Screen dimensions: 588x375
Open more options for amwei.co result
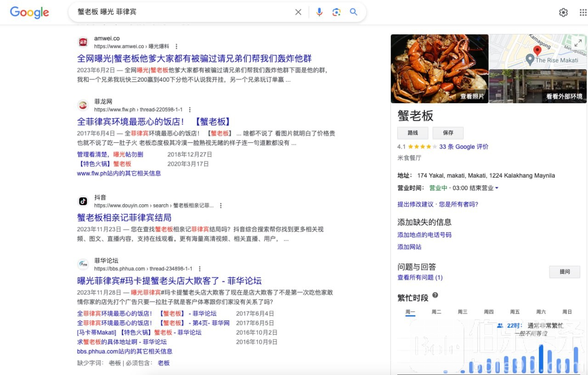click(176, 46)
